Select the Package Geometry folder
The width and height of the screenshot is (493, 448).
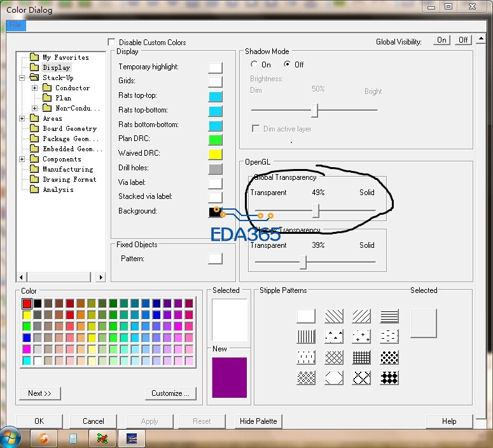64,139
